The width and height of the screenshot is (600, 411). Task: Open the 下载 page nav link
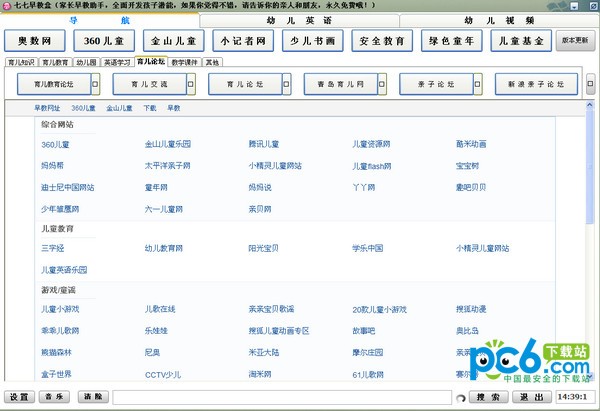click(x=150, y=108)
